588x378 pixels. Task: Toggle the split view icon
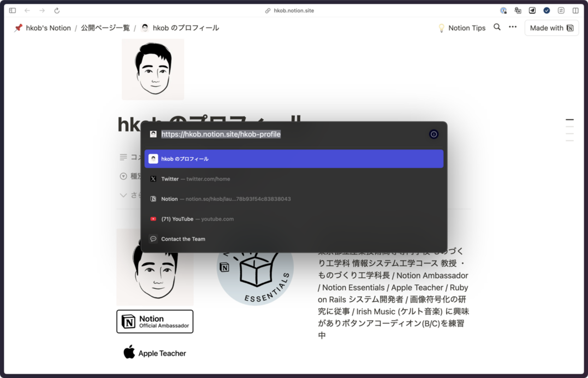click(576, 10)
